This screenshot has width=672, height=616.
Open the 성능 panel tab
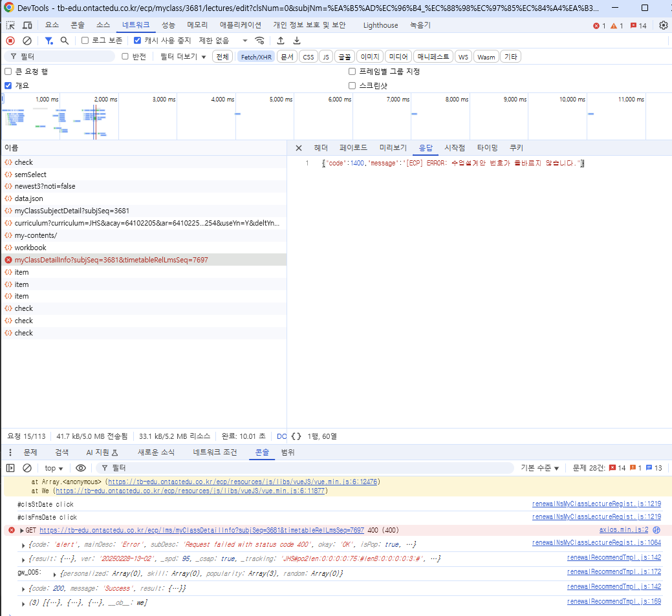[x=168, y=25]
